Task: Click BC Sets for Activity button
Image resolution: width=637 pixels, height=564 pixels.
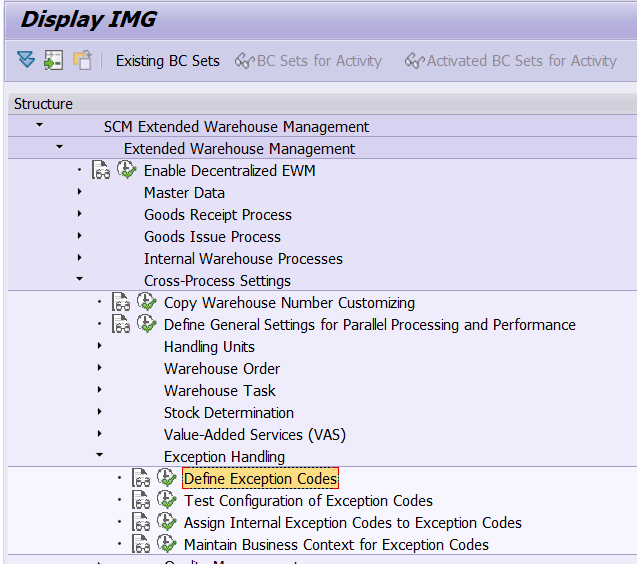Action: (308, 61)
